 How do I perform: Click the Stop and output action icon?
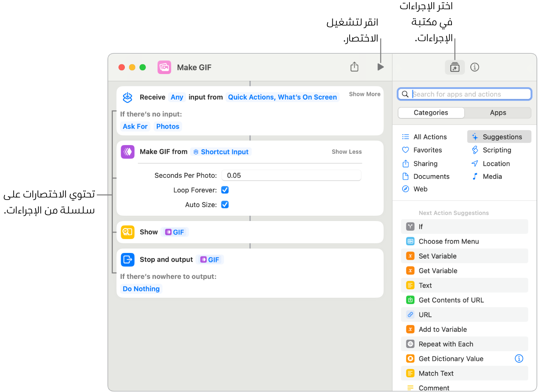127,259
